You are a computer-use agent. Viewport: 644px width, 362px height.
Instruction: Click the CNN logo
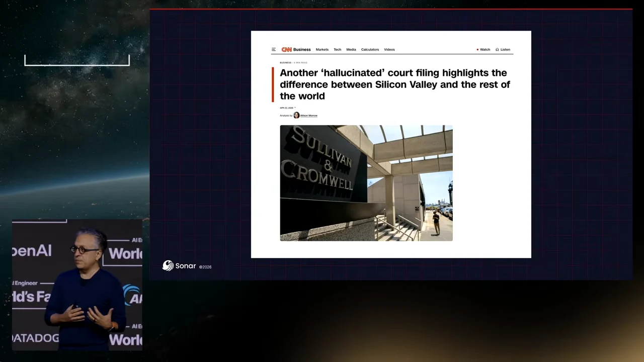(x=286, y=49)
